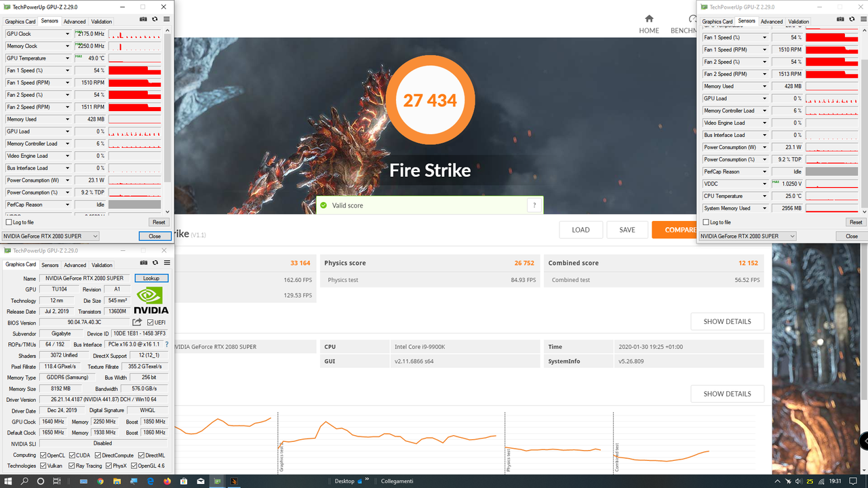
Task: Open GPU selector combo box in top-right window
Action: [748, 236]
